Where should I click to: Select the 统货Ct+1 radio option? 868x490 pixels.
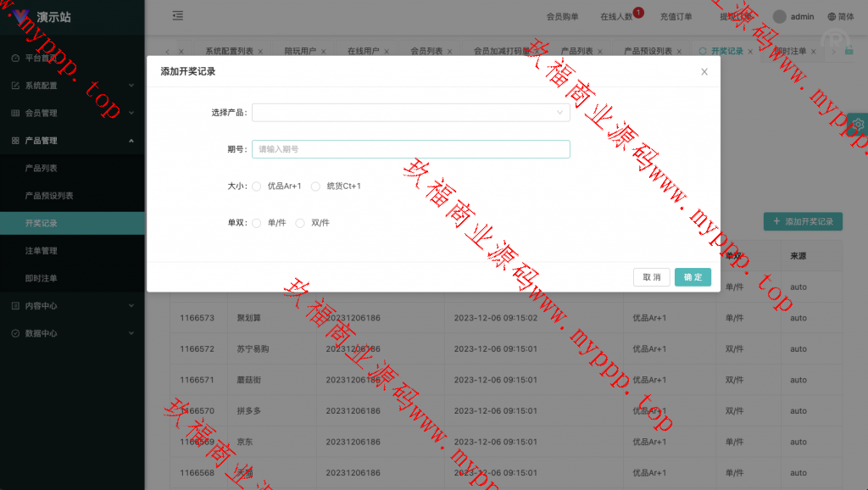(316, 186)
